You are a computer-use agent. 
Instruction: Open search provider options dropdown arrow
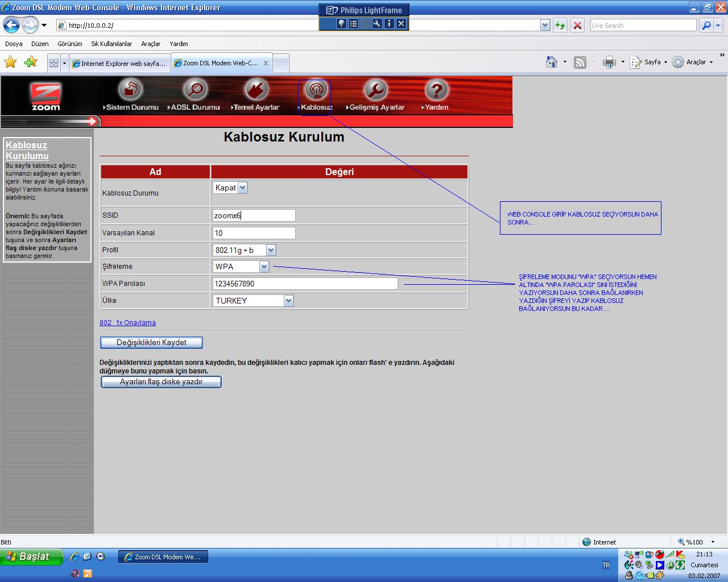coord(718,25)
